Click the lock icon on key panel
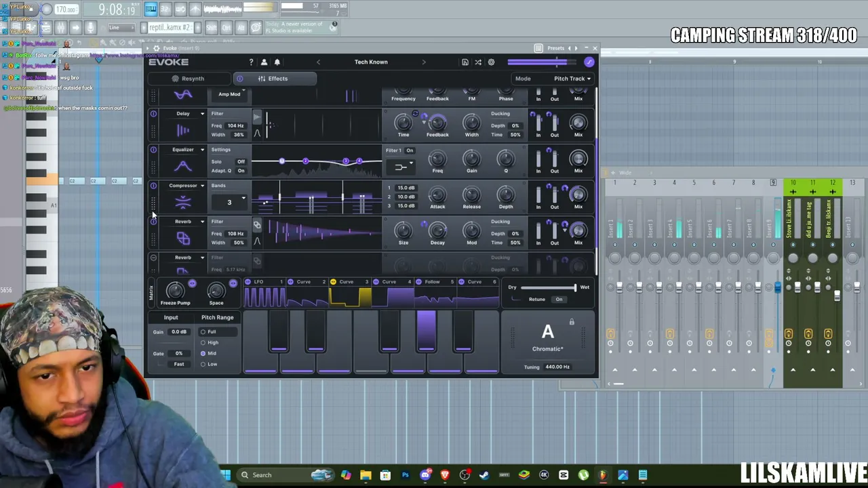Viewport: 868px width, 488px height. (572, 323)
